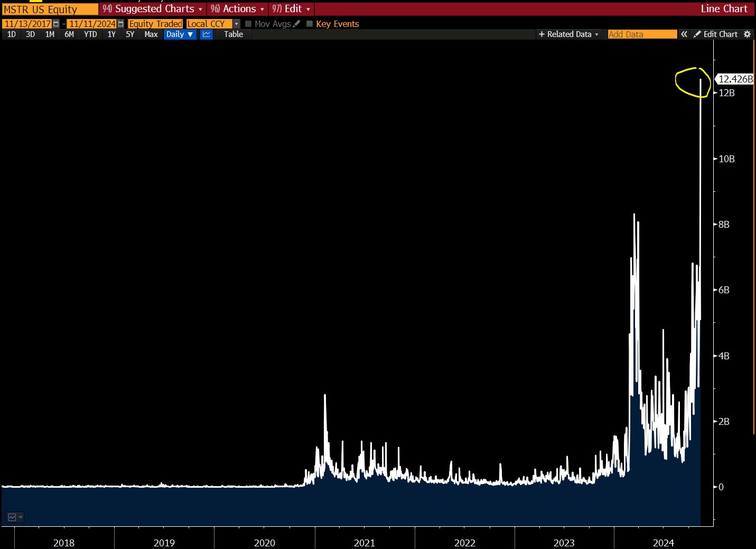
Task: Open the Daily periodicity dropdown
Action: [x=180, y=34]
